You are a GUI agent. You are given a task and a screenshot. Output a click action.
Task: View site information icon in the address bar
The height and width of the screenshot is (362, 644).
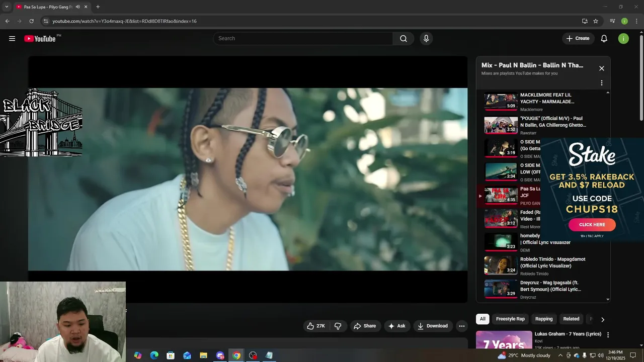46,21
